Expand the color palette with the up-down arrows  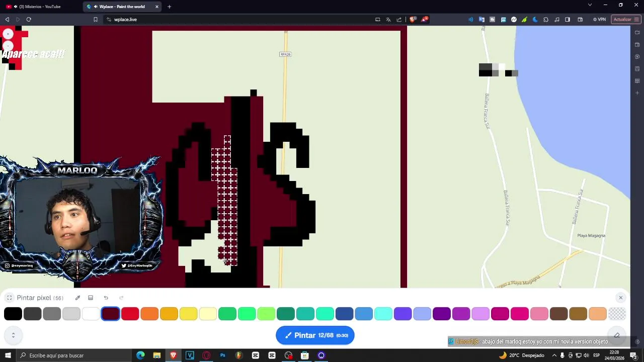(13, 335)
